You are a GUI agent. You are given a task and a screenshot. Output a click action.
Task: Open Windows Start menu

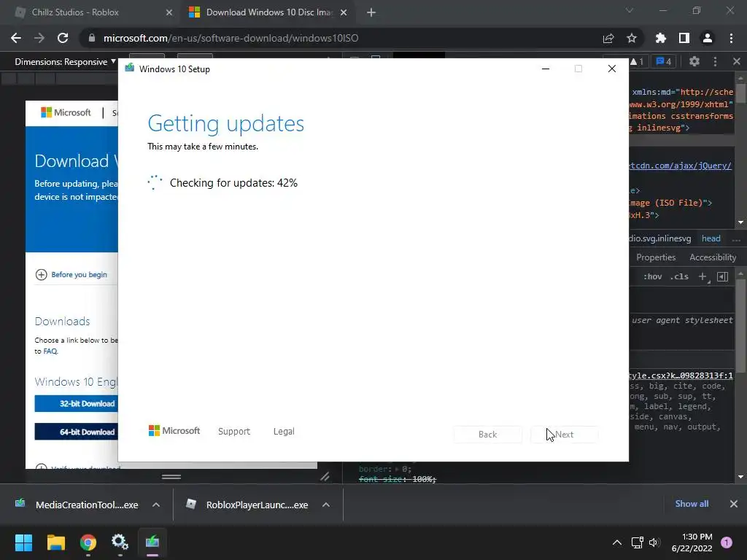click(23, 542)
